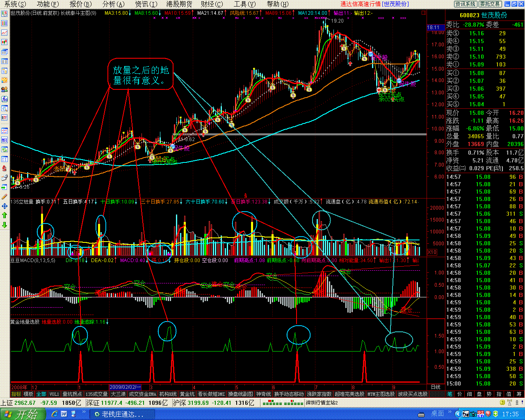Select the 价 tab in quote panel
Viewport: 525px width, 420px height.
click(x=460, y=394)
